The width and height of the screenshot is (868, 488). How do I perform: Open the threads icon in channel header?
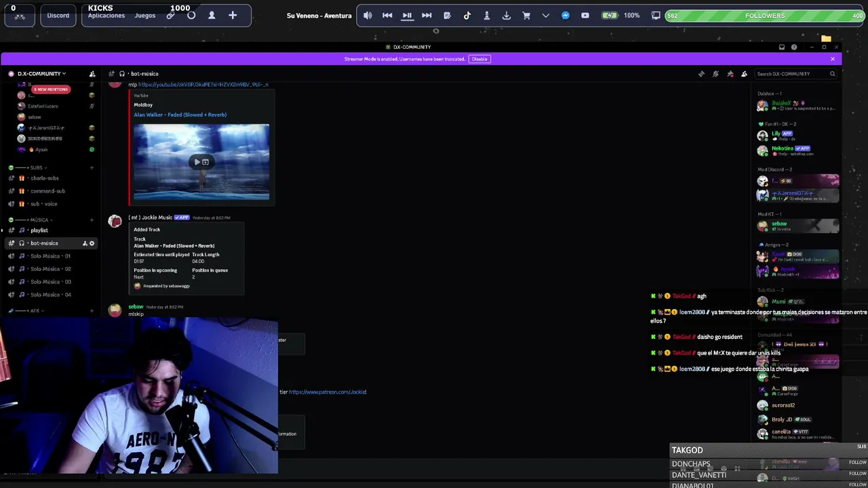[x=701, y=74]
